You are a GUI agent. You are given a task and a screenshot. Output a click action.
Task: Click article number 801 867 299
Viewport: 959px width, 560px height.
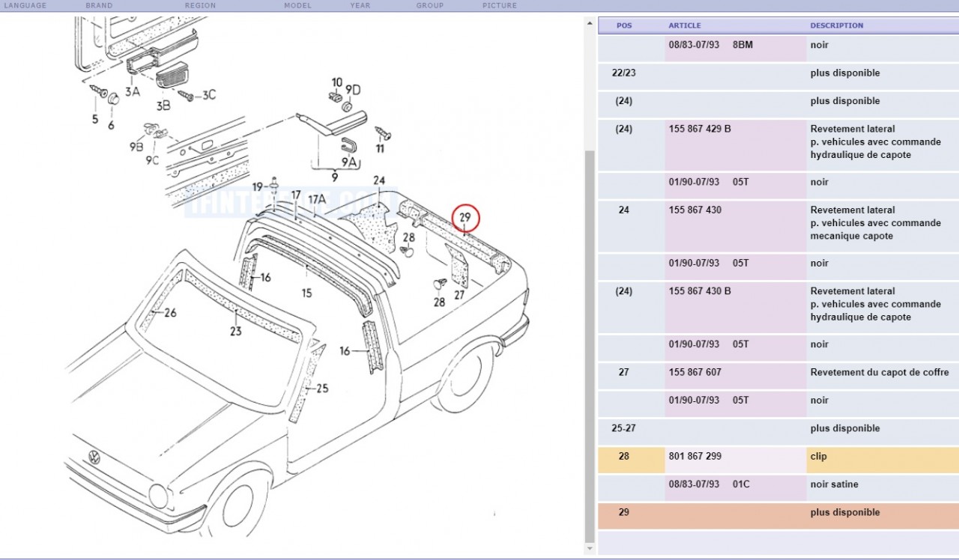pos(695,457)
